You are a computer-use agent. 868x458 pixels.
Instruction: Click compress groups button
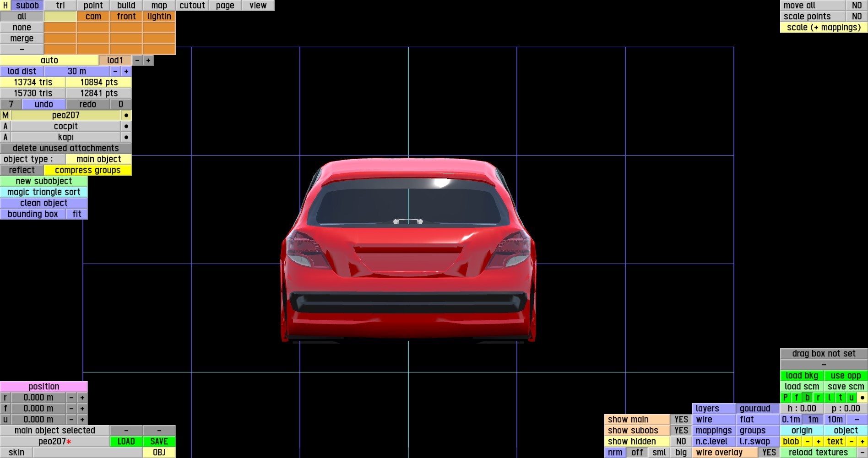pyautogui.click(x=88, y=170)
